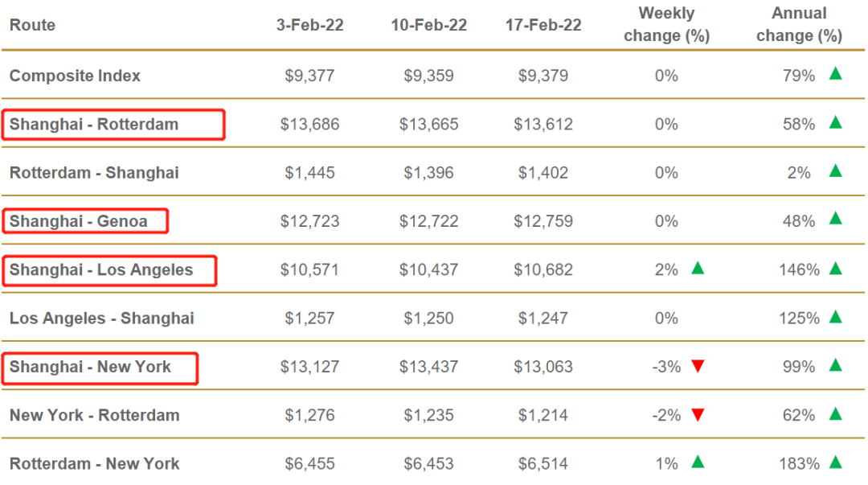Viewport: 868px width, 485px height.
Task: Click green annual arrow next to 183%
Action: (836, 462)
